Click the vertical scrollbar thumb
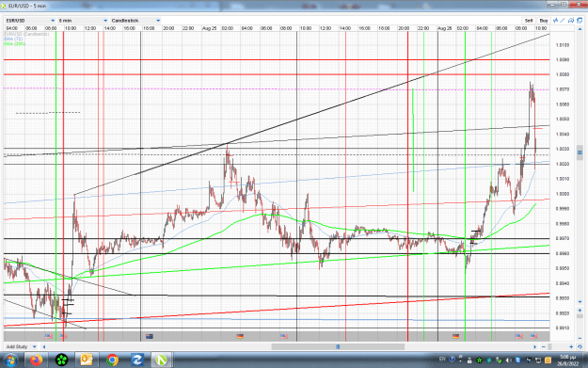Screen dimensions: 588x368 tap(580, 152)
